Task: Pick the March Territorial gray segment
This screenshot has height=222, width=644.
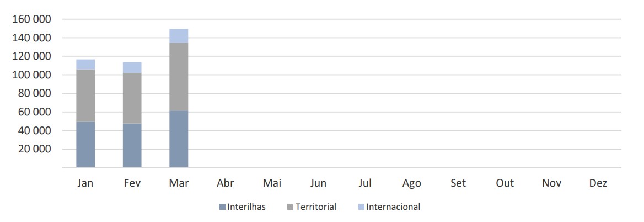Action: click(179, 77)
